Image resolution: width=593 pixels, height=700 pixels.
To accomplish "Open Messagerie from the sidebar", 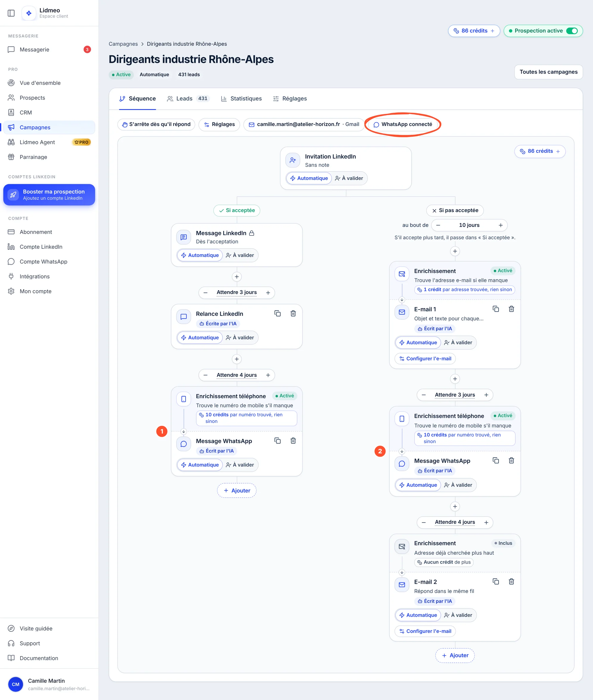I will pyautogui.click(x=49, y=50).
